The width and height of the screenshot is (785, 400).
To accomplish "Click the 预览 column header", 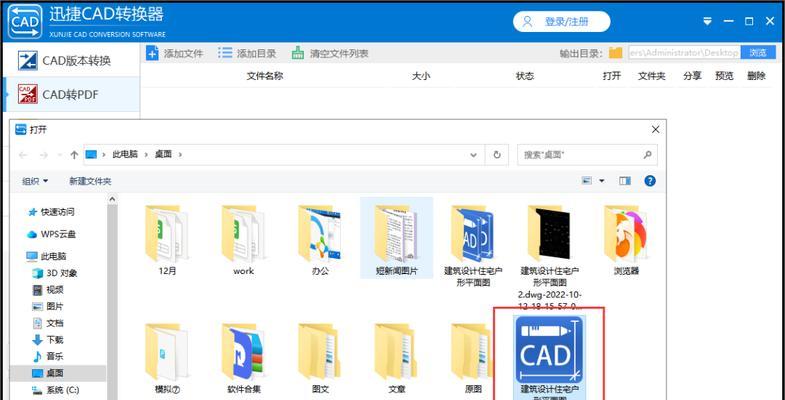I will coord(724,76).
